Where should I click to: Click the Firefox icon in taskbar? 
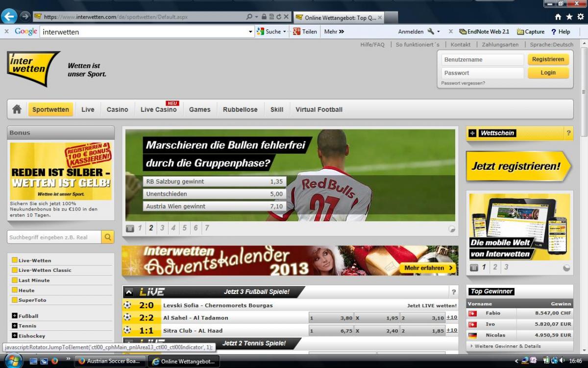[54, 361]
